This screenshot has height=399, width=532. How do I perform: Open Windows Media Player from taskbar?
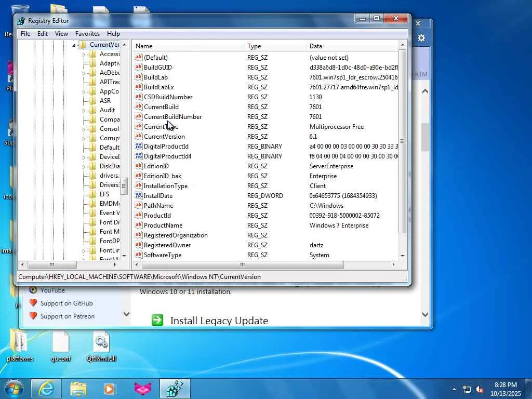110,389
